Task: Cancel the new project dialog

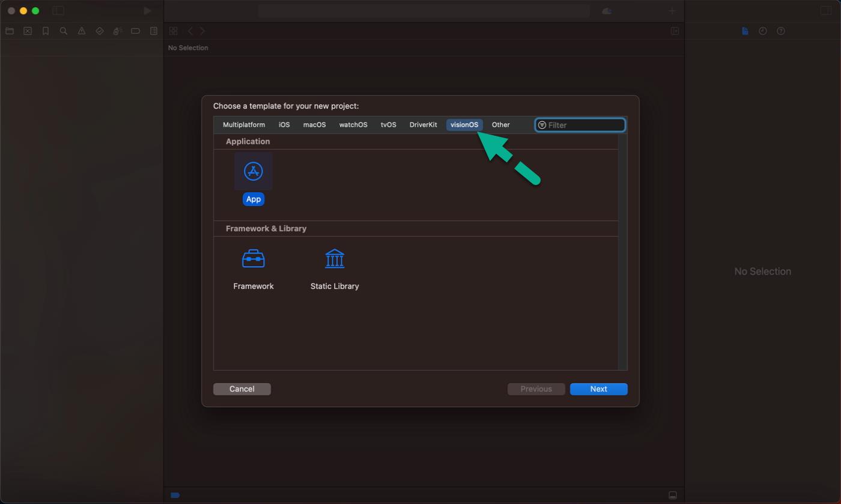Action: [241, 389]
